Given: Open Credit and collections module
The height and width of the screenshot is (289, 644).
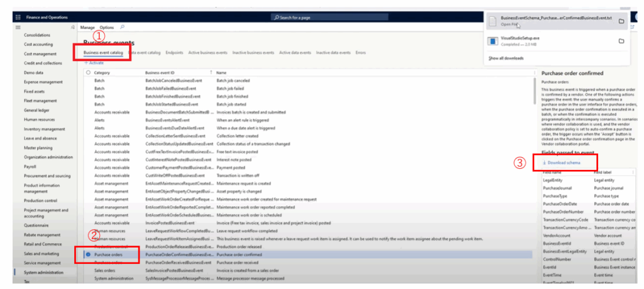Looking at the screenshot, I should [43, 63].
